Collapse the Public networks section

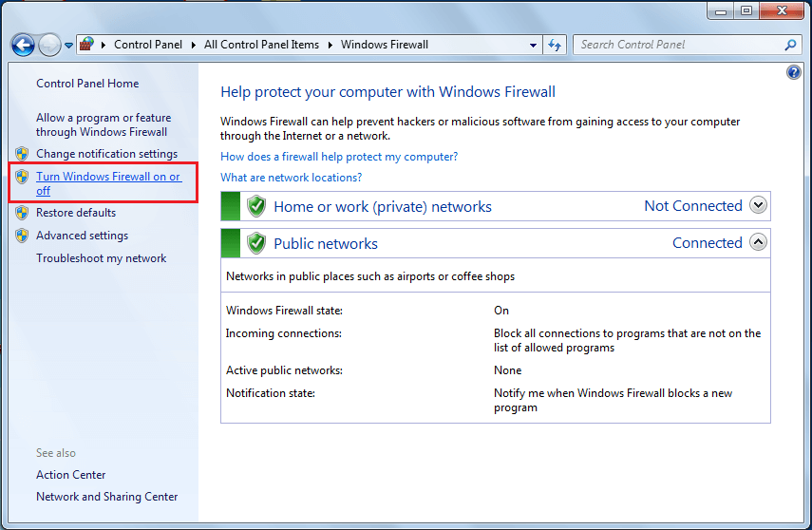pyautogui.click(x=757, y=242)
